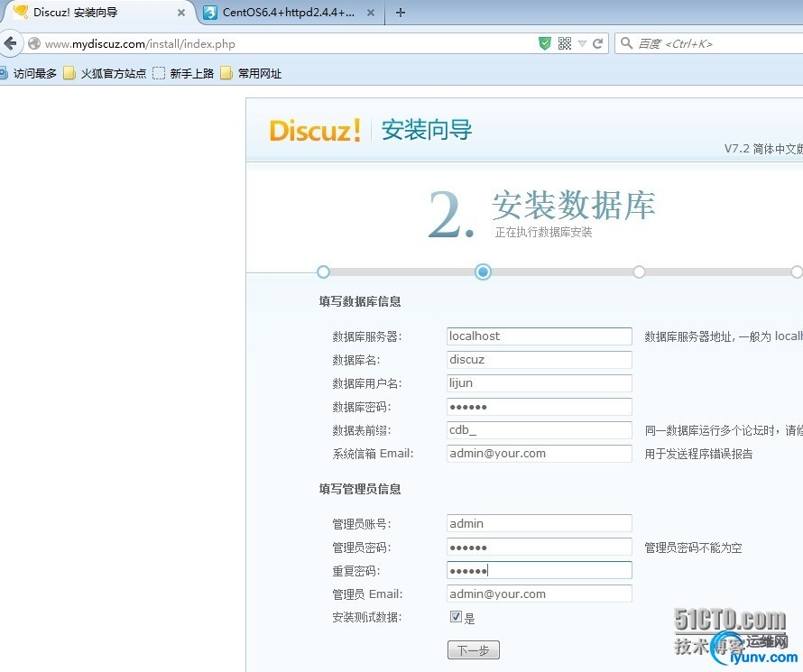Screen dimensions: 803x672
Task: Select the Discuz! 安装向导 tab
Action: [x=97, y=13]
